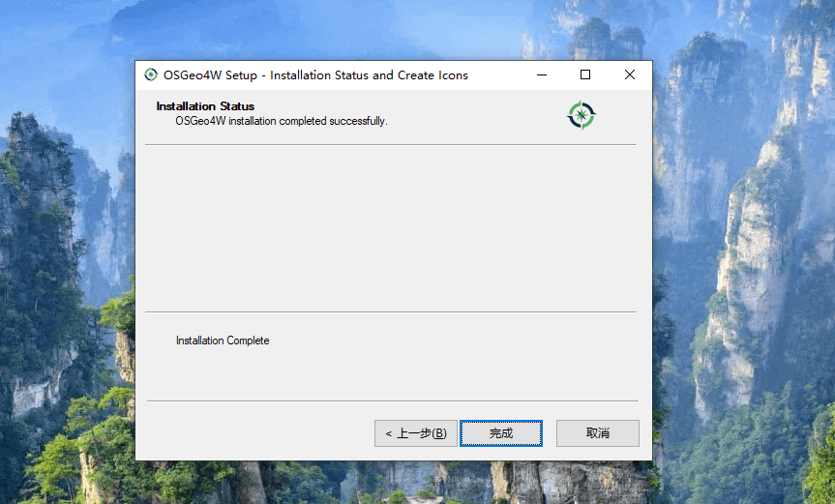This screenshot has height=504, width=835.
Task: Click the 'installation completed successfully' message
Action: 281,121
